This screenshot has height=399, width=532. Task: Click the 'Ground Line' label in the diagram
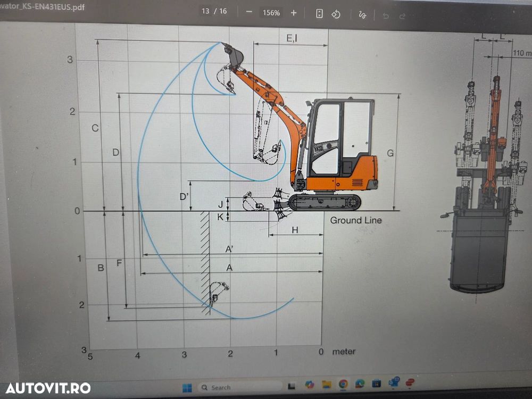pyautogui.click(x=355, y=220)
